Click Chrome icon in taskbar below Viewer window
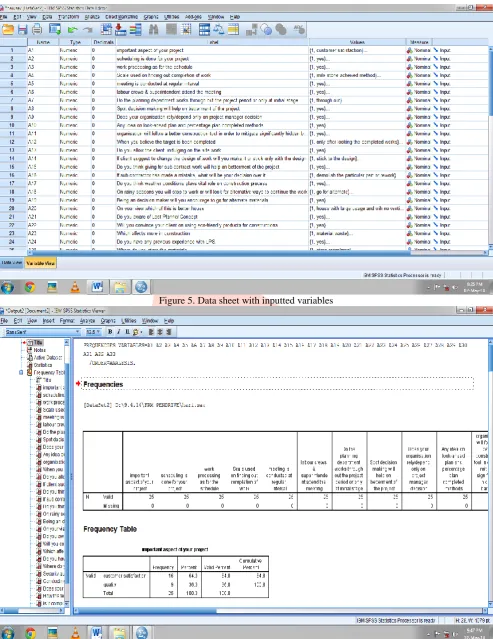This screenshot has height=639, width=493. [x=30, y=633]
